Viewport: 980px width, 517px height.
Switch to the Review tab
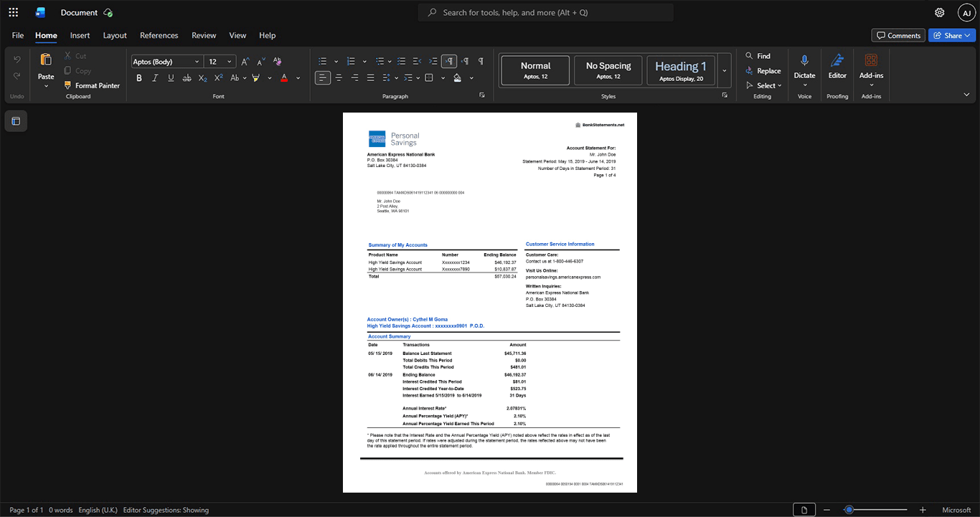[x=204, y=35]
